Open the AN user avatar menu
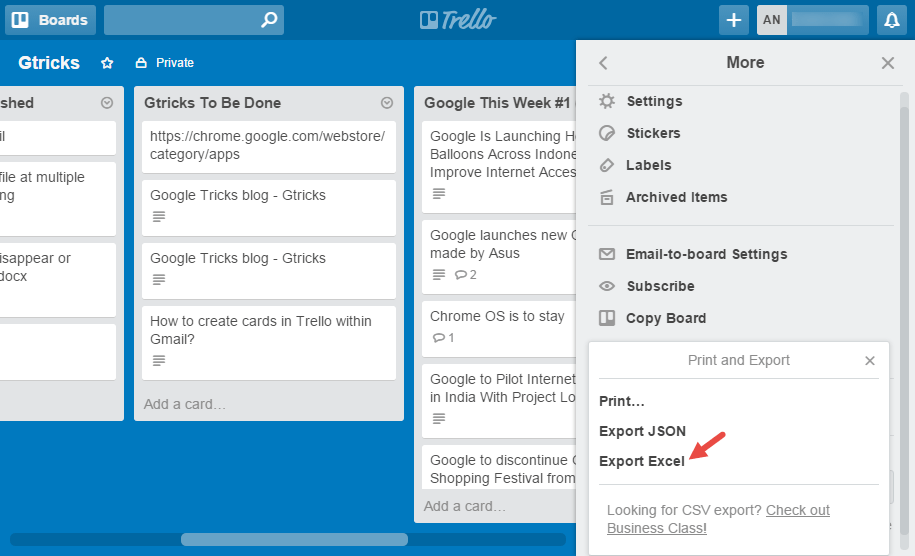Screen dimensions: 915x556 click(x=771, y=20)
